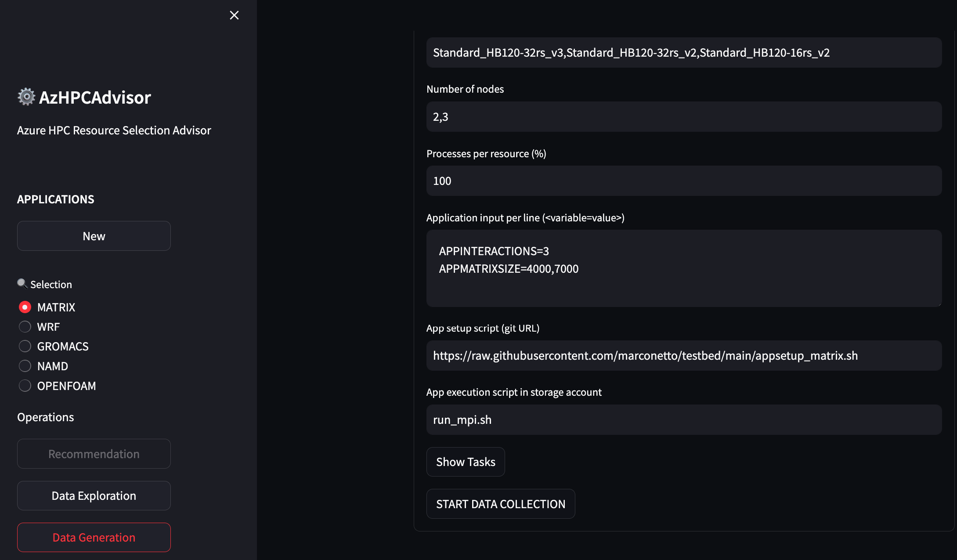Screen dimensions: 957x560
Task: Click the AzHPCAdvisor title text
Action: pos(95,97)
